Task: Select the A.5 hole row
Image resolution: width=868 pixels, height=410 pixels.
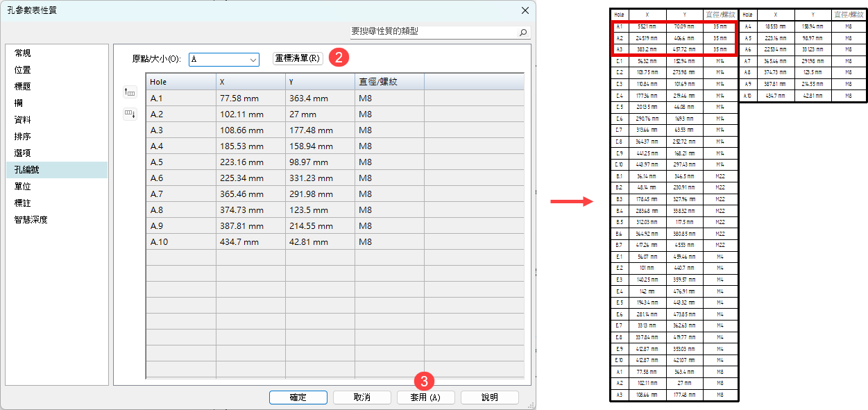Action: pos(180,162)
